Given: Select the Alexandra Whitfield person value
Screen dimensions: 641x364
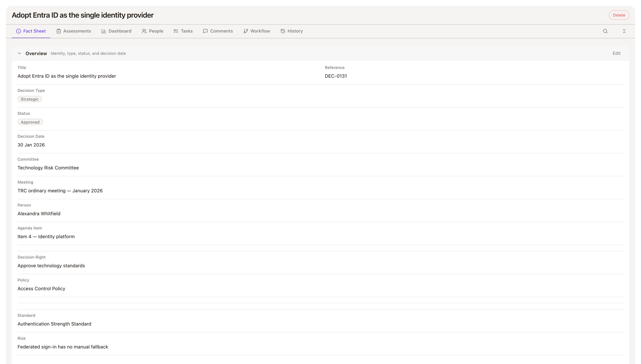Looking at the screenshot, I should (39, 213).
